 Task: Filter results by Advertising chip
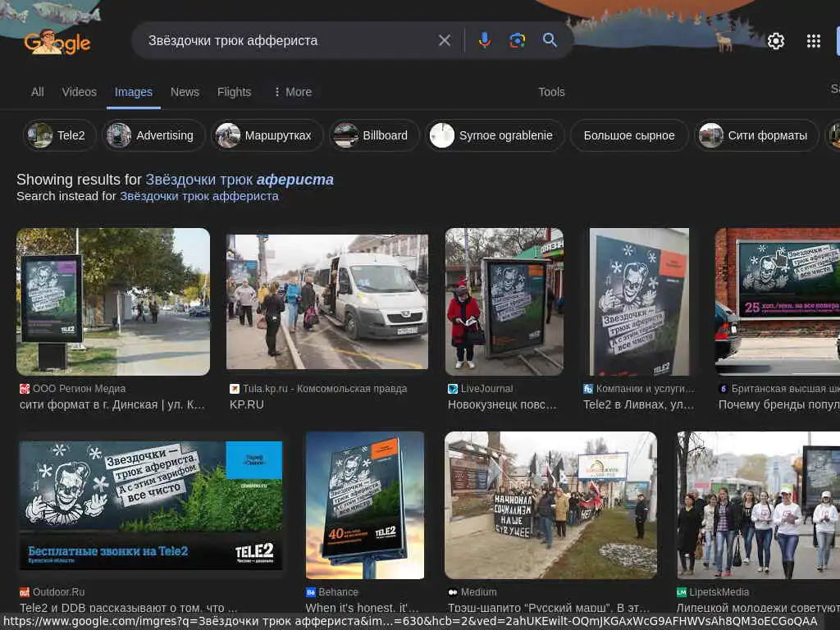point(154,135)
